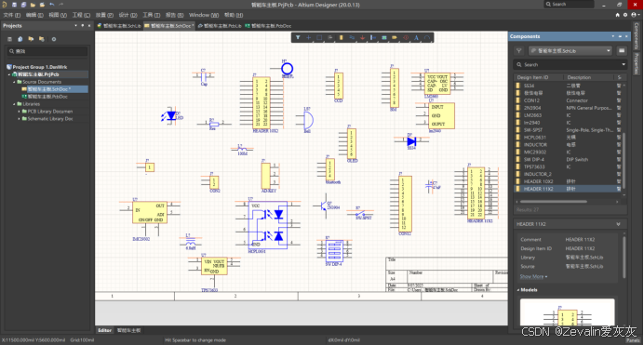Click the Projects panel search field
Image resolution: width=644 pixels, height=345 pixels.
tap(47, 51)
